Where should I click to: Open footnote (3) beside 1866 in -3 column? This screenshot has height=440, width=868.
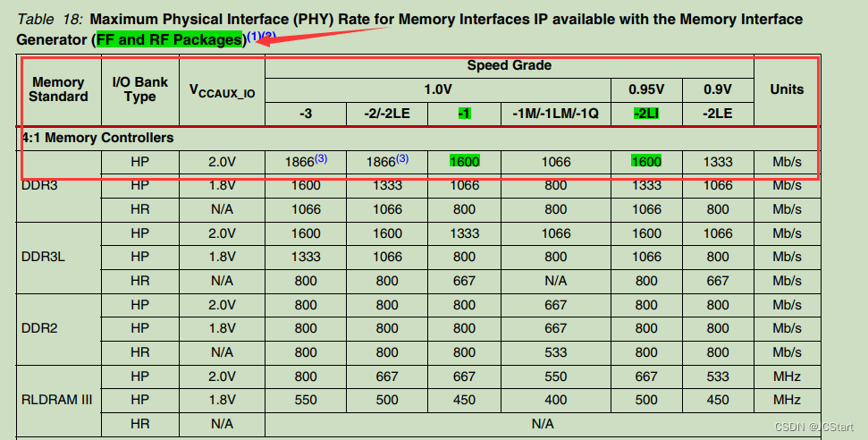[321, 158]
